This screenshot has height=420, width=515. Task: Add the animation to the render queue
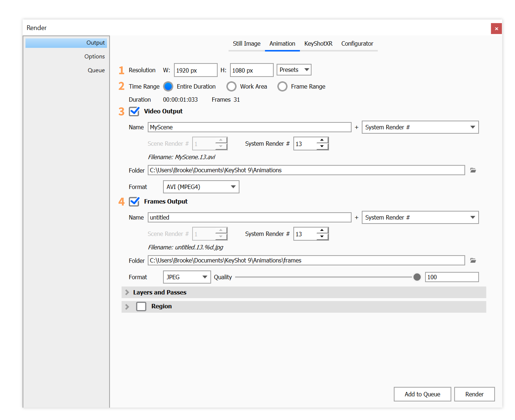pos(422,394)
